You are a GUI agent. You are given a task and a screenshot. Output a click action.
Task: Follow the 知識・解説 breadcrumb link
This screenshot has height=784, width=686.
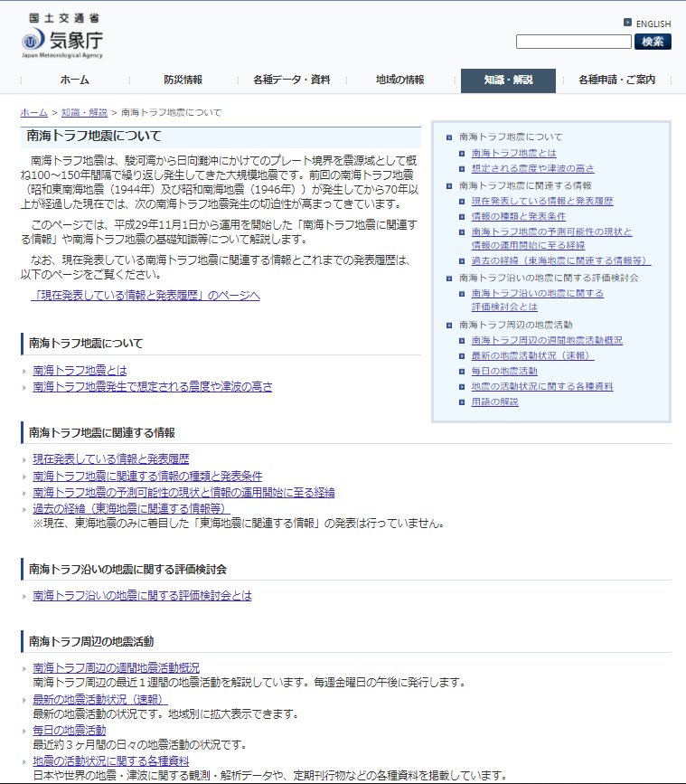coord(84,112)
